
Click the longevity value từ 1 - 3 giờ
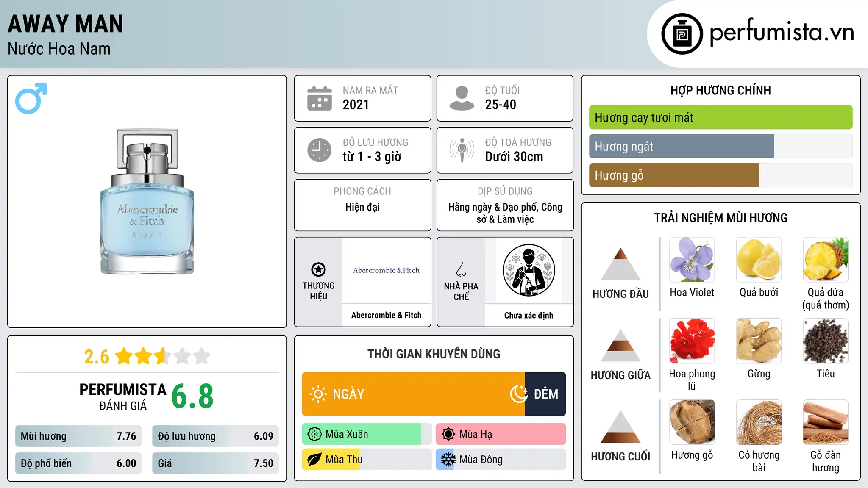click(x=372, y=157)
